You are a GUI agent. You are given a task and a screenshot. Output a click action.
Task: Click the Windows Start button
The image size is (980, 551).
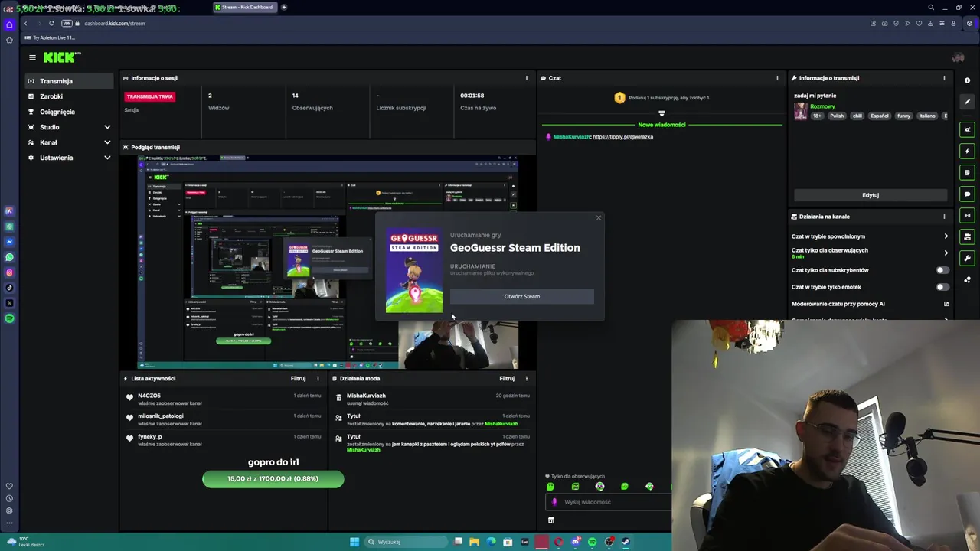354,542
